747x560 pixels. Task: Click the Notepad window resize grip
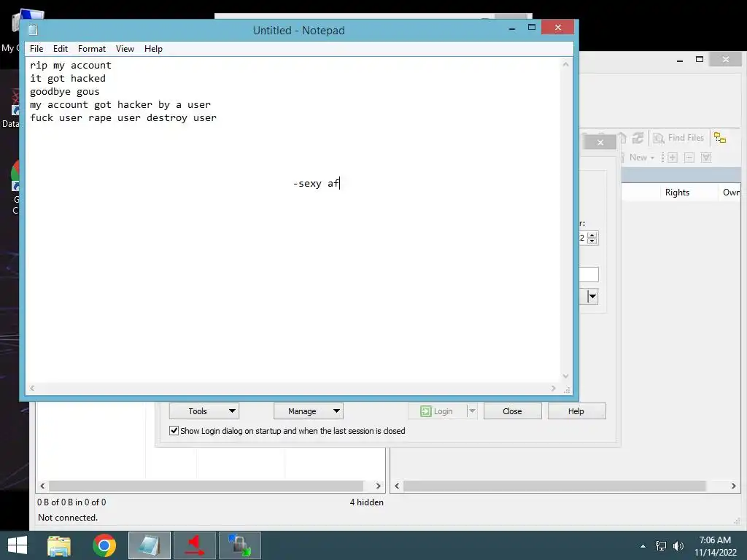[566, 389]
